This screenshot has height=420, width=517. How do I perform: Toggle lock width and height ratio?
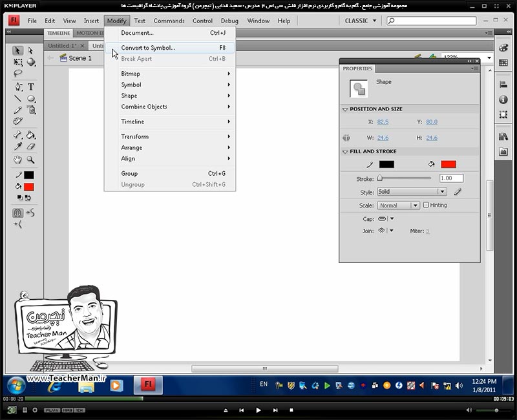tap(346, 138)
